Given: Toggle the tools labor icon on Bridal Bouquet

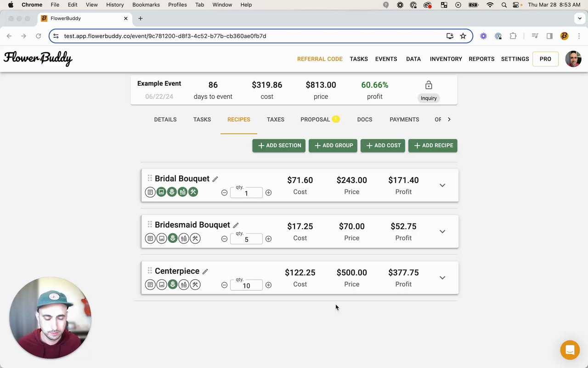Looking at the screenshot, I should coord(193,192).
